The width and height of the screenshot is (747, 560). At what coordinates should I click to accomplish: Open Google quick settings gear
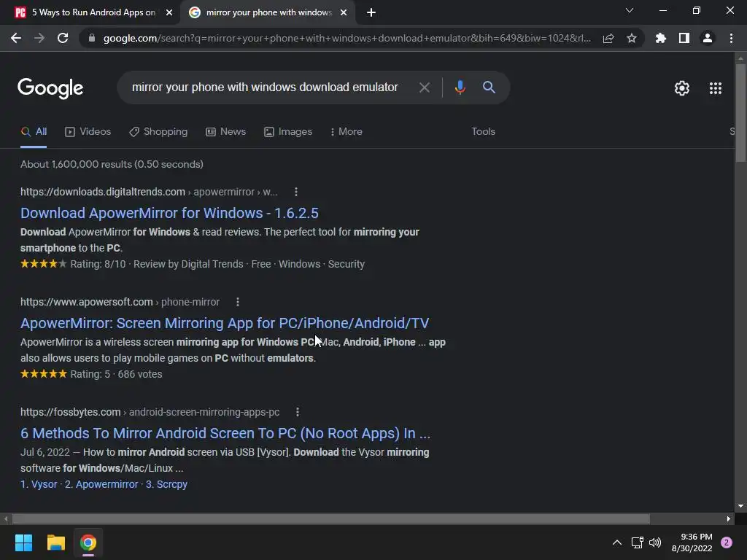[x=682, y=88]
